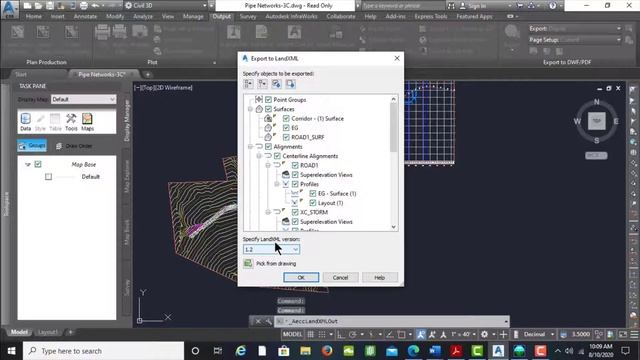
Task: Collapse the Map Base tree node
Action: [28, 164]
